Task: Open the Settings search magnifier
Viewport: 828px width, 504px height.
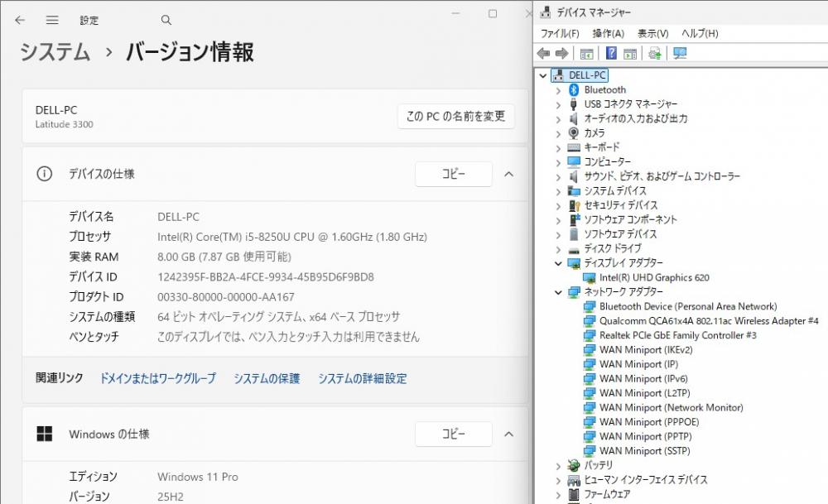Action: coord(166,20)
